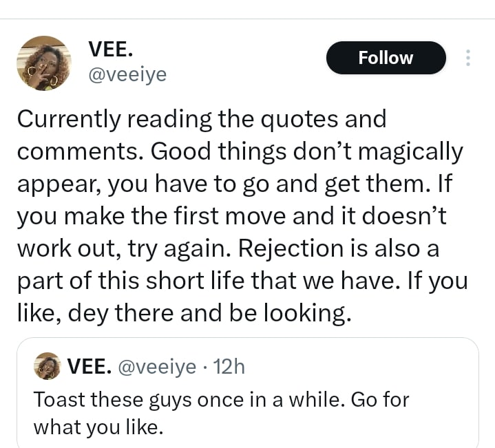Click the @veeiye handle in the quoted tweet

157,366
